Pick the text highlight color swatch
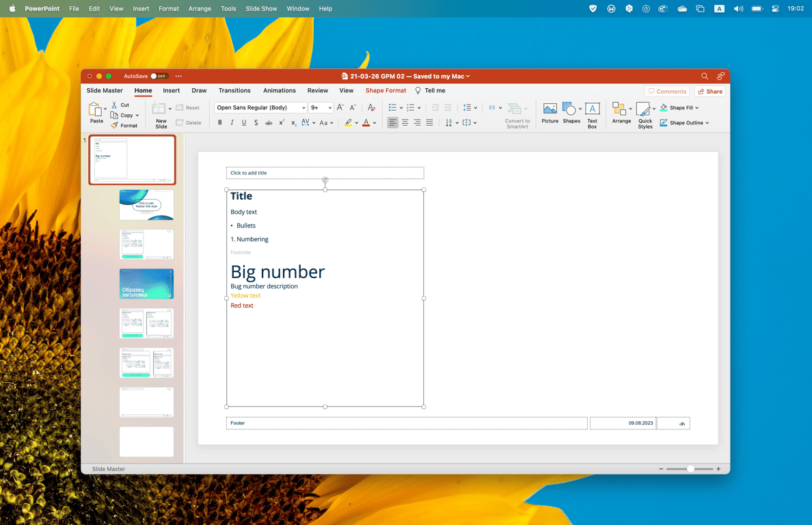Image resolution: width=812 pixels, height=525 pixels. (349, 123)
